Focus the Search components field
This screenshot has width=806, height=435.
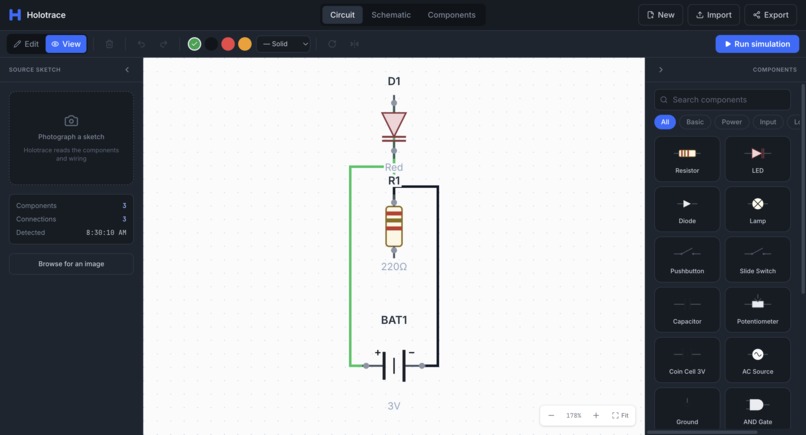722,100
